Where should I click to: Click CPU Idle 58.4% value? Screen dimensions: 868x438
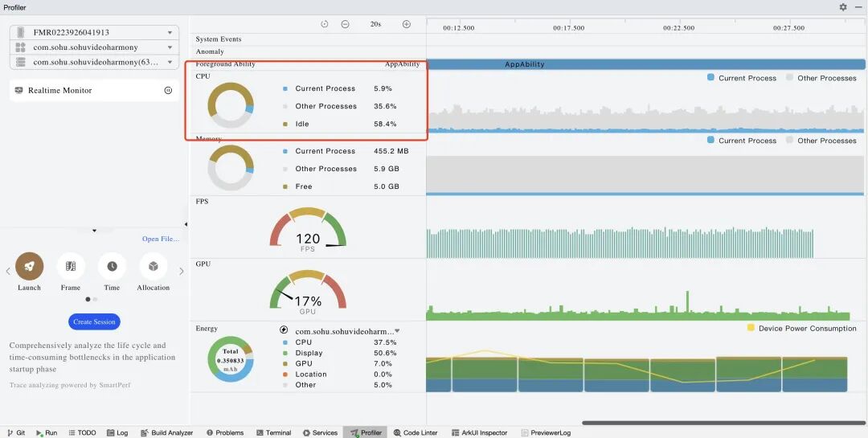click(x=385, y=124)
